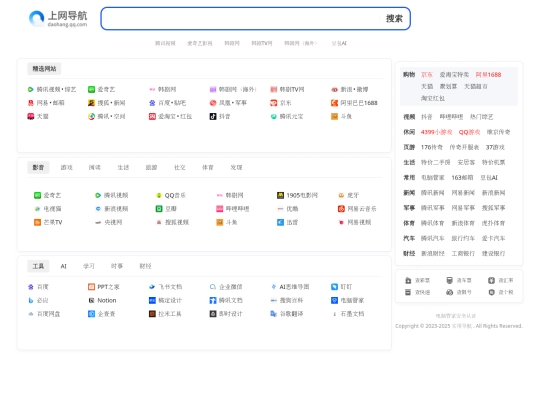Switch to the 财经 tab in tools section
Image resolution: width=540 pixels, height=405 pixels.
coord(145,266)
